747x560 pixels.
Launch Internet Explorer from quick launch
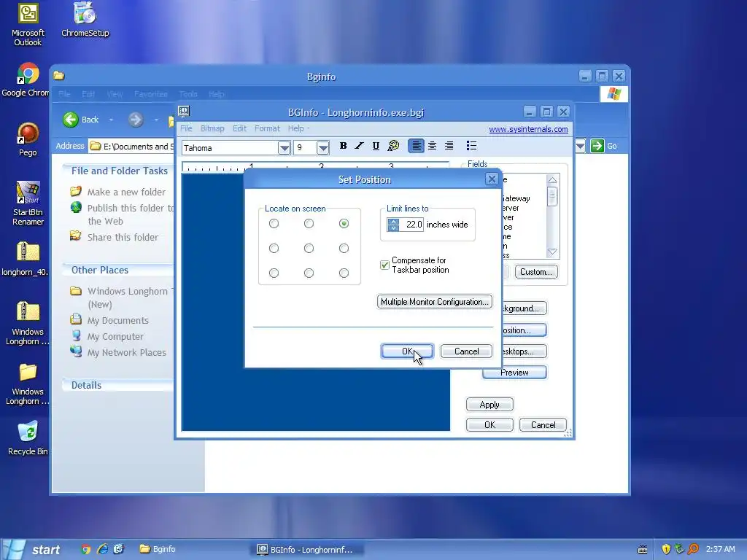[102, 549]
